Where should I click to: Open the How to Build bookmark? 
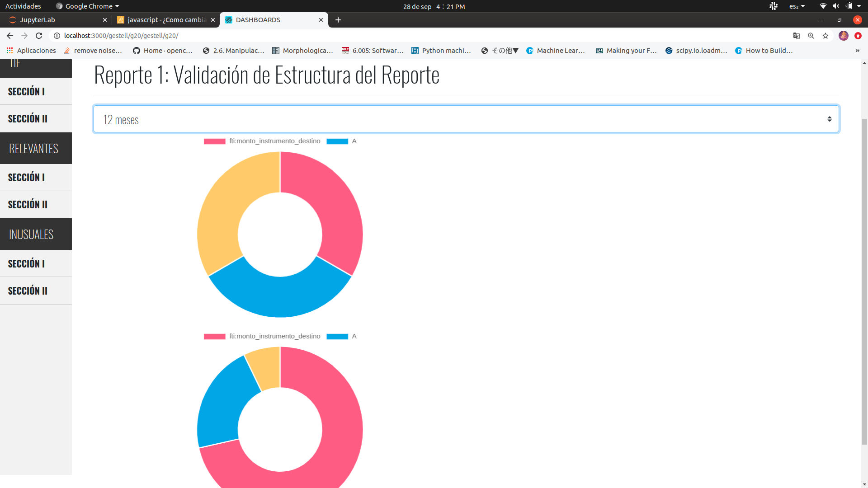pyautogui.click(x=764, y=51)
